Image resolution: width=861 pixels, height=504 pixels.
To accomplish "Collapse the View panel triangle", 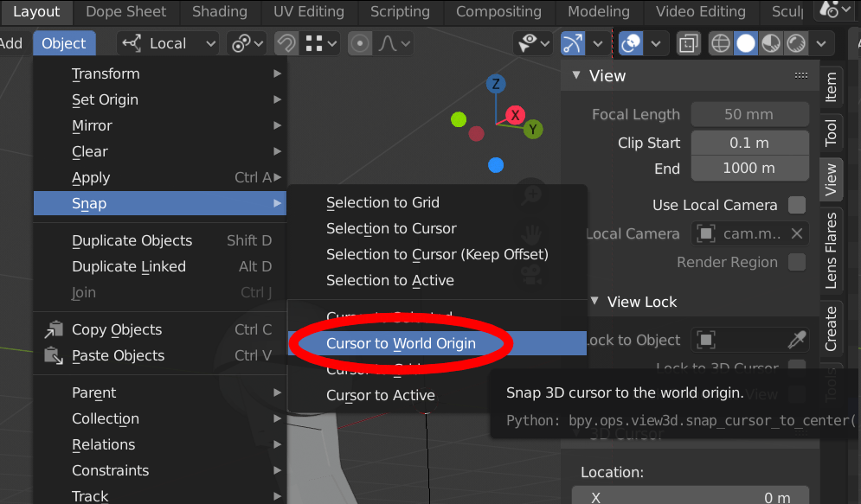I will [576, 74].
